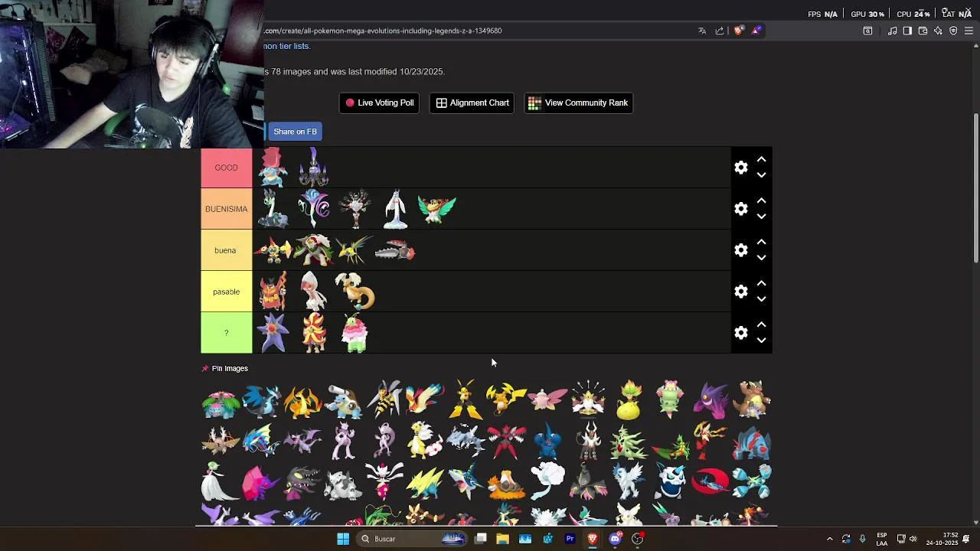Open settings gear for pasable tier
The width and height of the screenshot is (980, 551).
pyautogui.click(x=740, y=292)
